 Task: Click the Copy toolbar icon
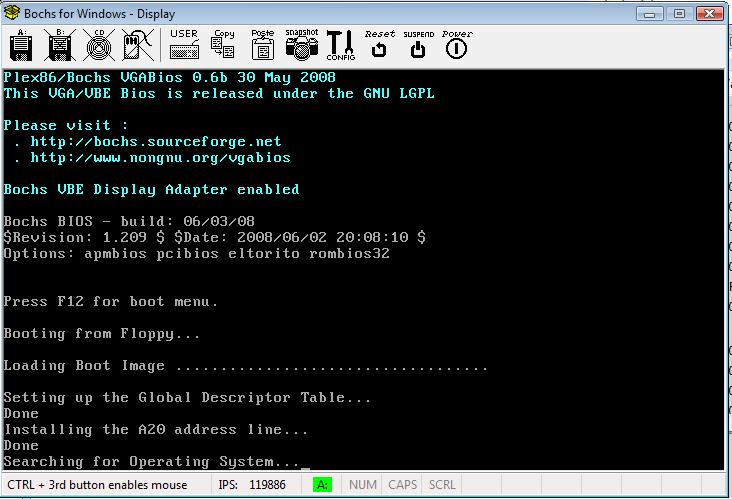click(x=223, y=45)
